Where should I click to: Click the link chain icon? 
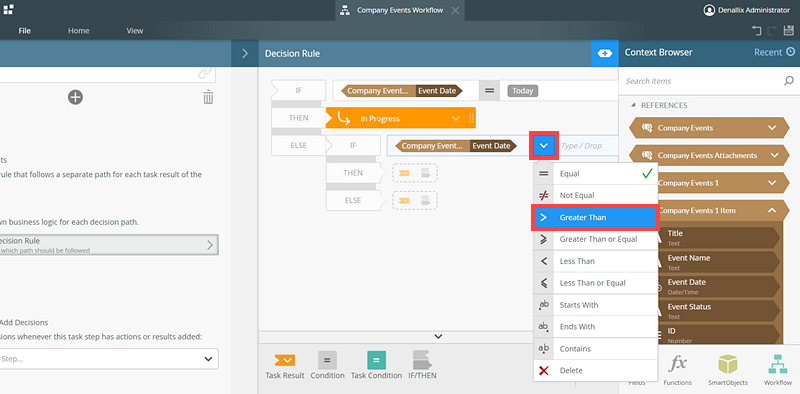tap(205, 73)
